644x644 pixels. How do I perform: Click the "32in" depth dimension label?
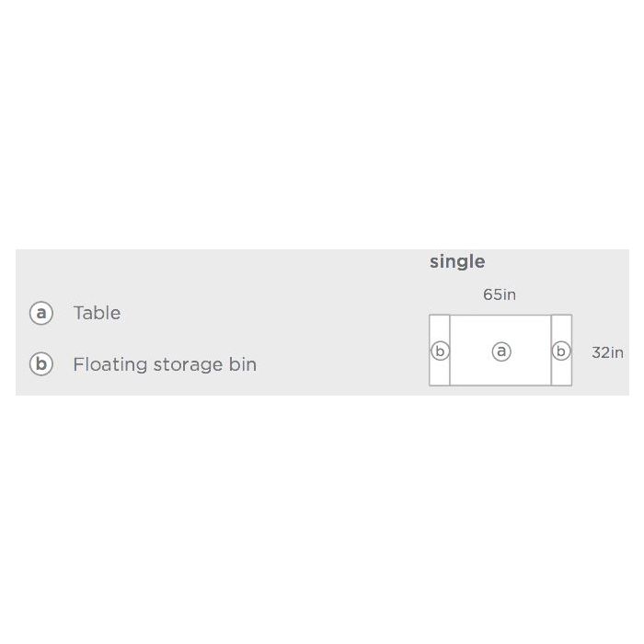607,352
